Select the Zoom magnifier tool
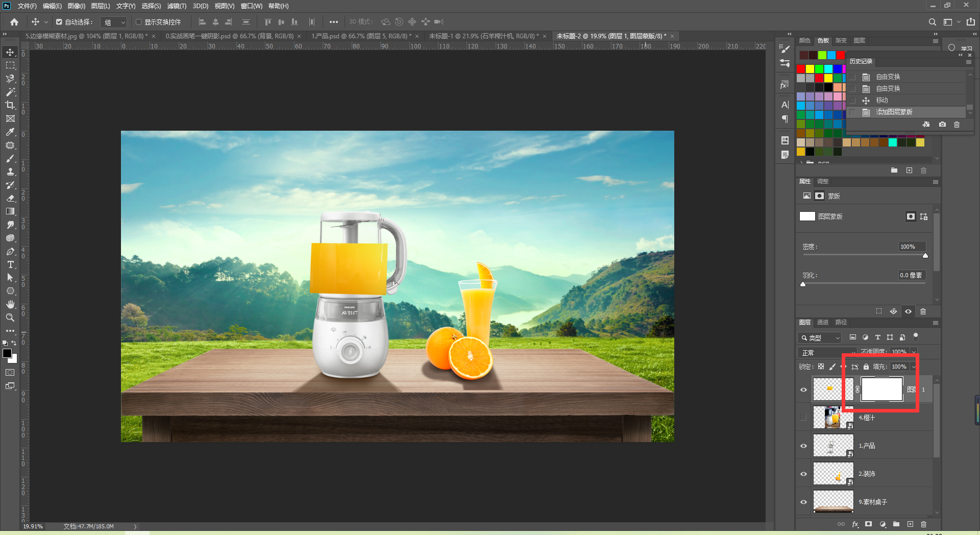The image size is (980, 535). [10, 318]
